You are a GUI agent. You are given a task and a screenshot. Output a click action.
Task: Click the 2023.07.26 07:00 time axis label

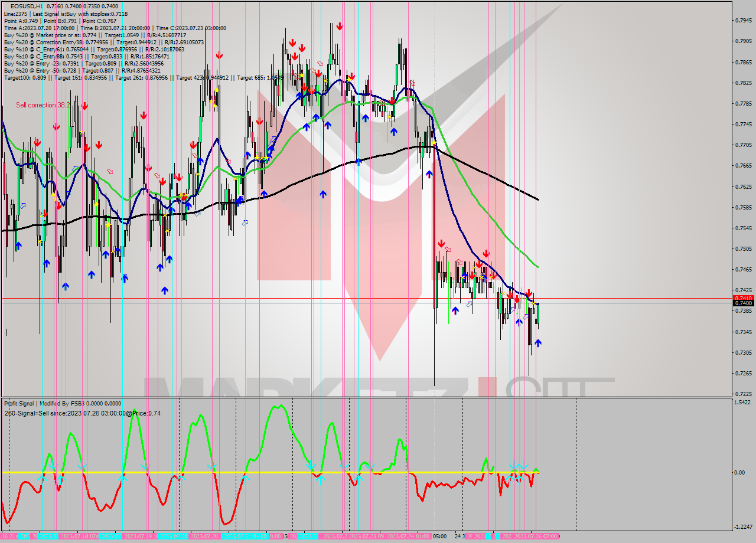pyautogui.click(x=536, y=537)
